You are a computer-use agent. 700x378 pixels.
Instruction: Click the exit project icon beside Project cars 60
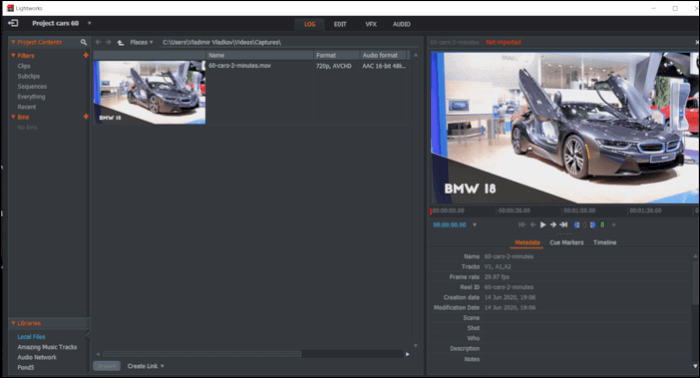click(x=13, y=23)
